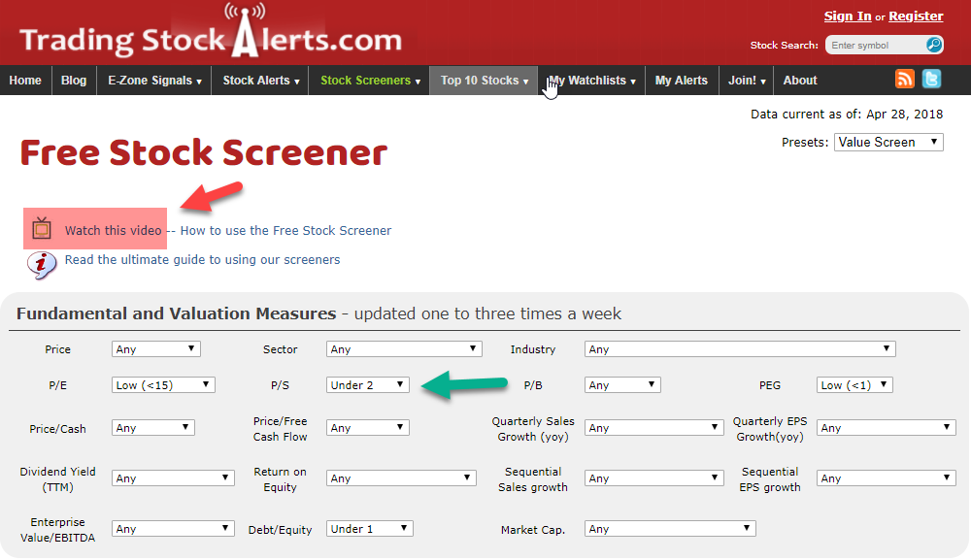
Task: Open the Stock Alerts menu
Action: 260,81
